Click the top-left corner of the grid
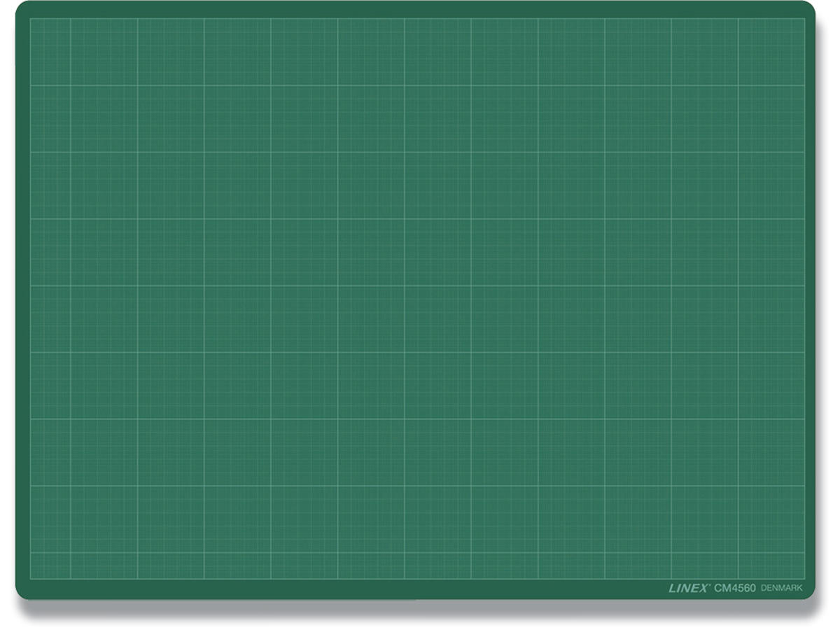The width and height of the screenshot is (840, 630). [x=30, y=19]
